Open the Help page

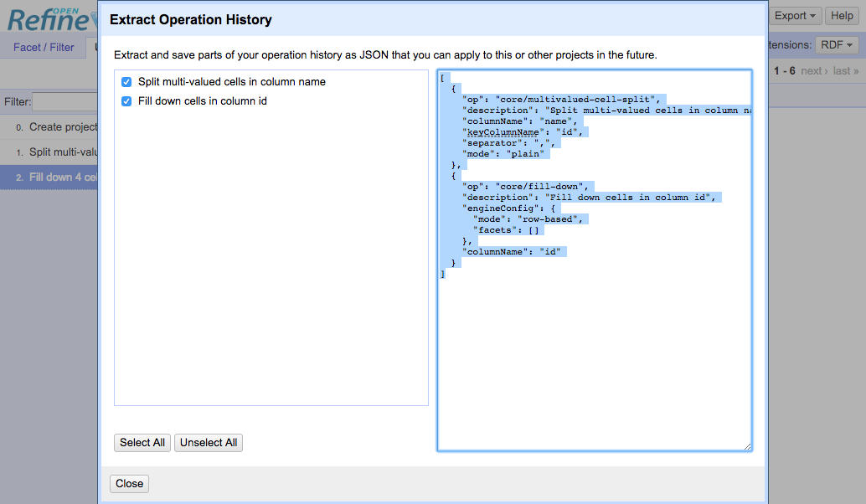click(842, 16)
